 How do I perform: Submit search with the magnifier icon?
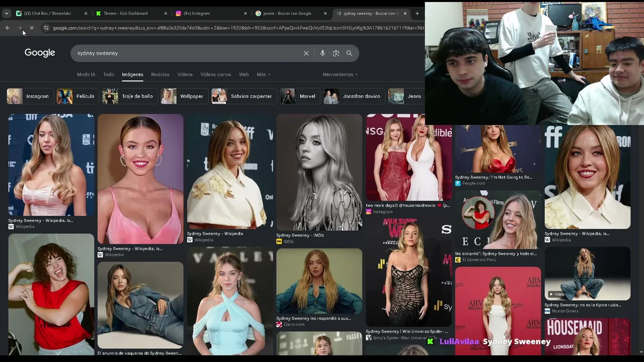pos(349,53)
